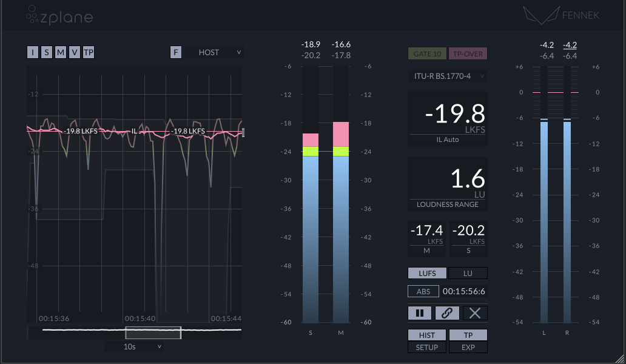Toggle the V curve button

coord(75,52)
